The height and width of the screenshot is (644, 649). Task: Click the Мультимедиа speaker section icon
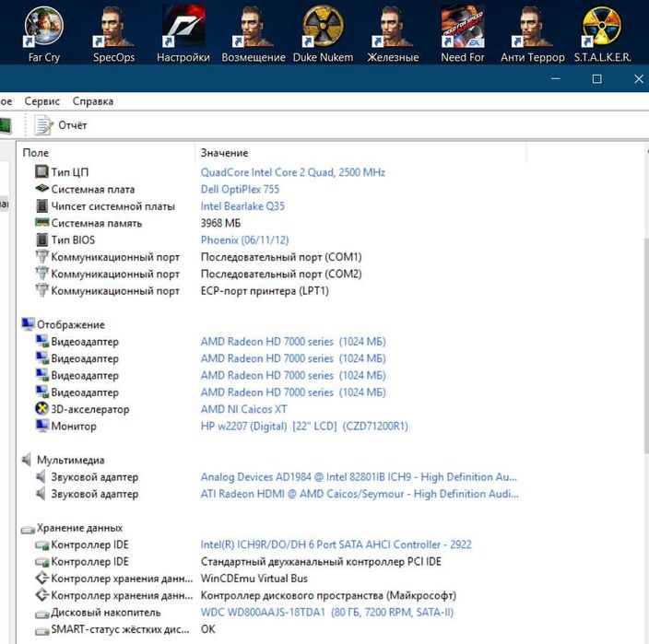click(27, 460)
